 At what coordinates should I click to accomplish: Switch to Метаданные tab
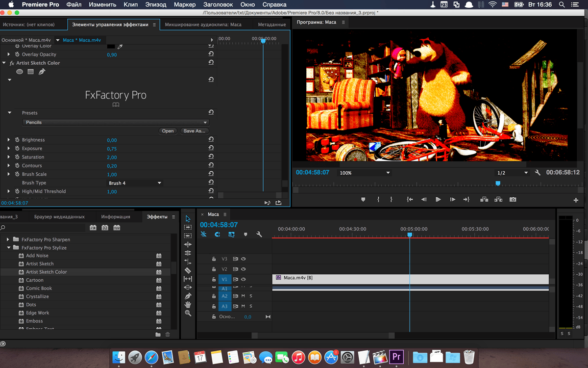(x=271, y=24)
